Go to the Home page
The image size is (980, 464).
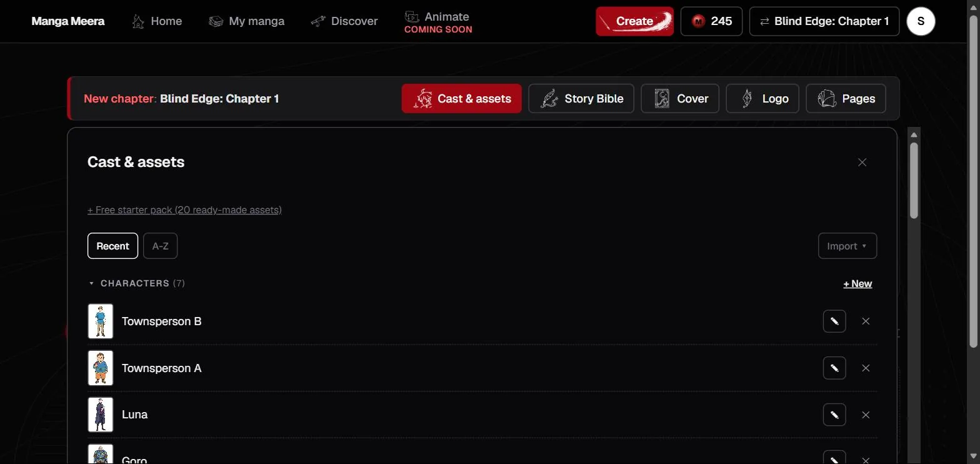(157, 21)
